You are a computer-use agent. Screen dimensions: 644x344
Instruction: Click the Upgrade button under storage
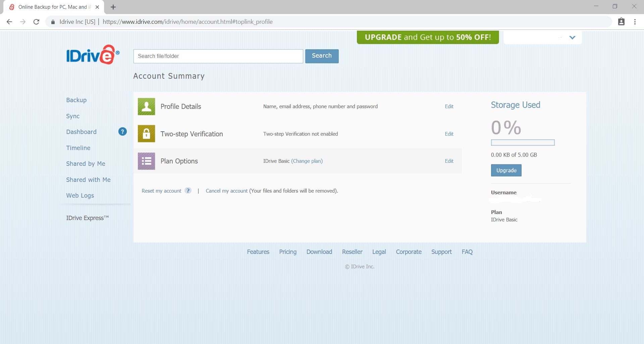pyautogui.click(x=506, y=170)
